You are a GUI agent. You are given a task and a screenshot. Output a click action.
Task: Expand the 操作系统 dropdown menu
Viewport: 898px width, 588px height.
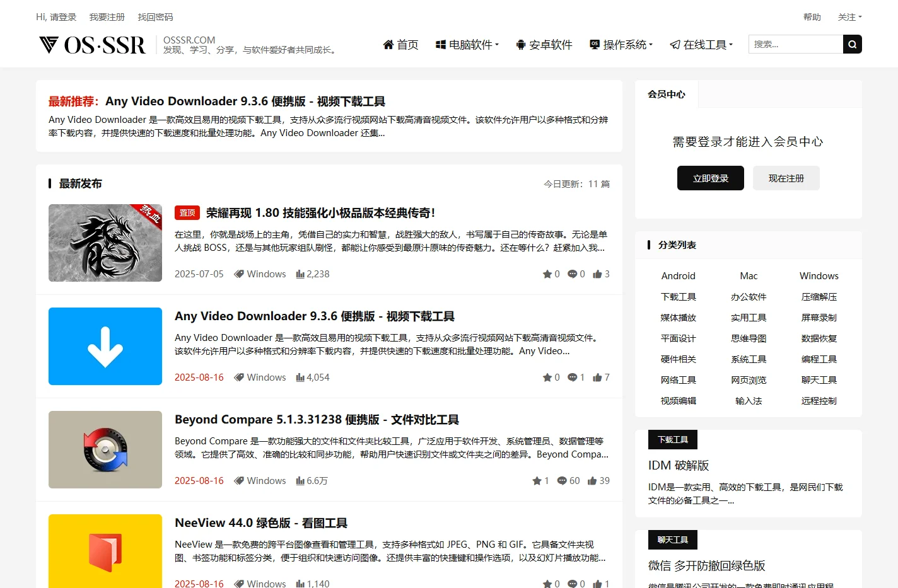point(621,45)
